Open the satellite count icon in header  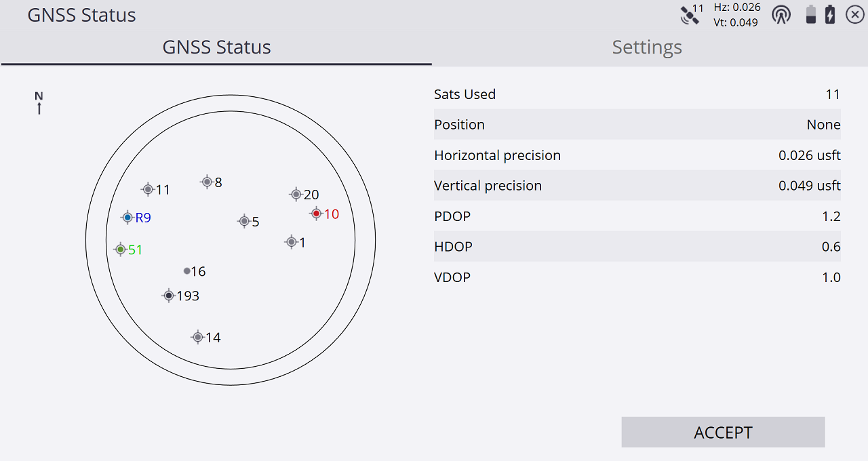692,14
